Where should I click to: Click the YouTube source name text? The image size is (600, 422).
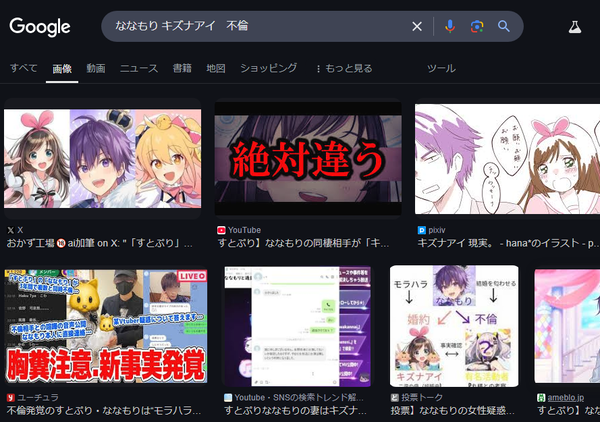tap(245, 230)
